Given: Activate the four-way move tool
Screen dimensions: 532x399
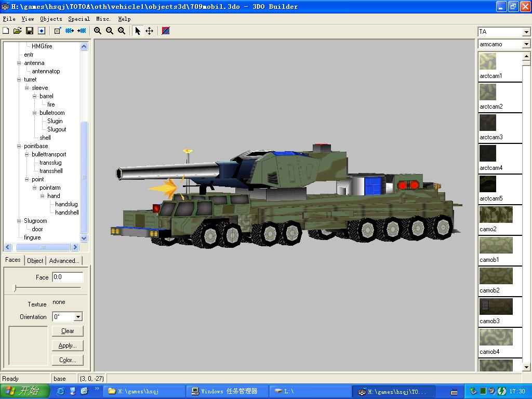Looking at the screenshot, I should 149,31.
